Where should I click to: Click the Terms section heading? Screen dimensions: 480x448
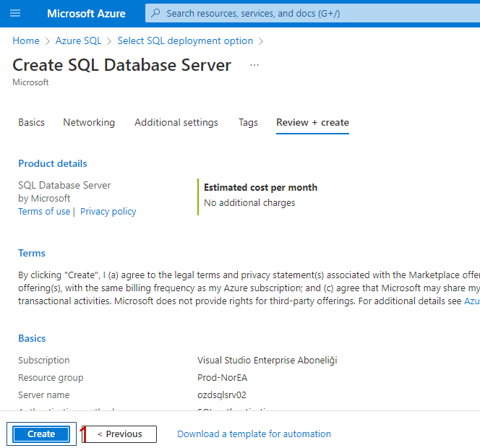point(32,253)
